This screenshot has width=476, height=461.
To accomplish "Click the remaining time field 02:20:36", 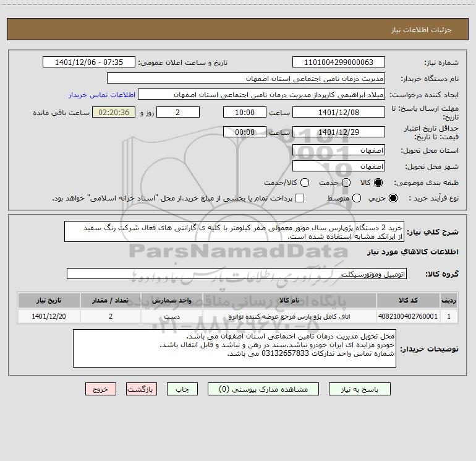I will tap(114, 112).
